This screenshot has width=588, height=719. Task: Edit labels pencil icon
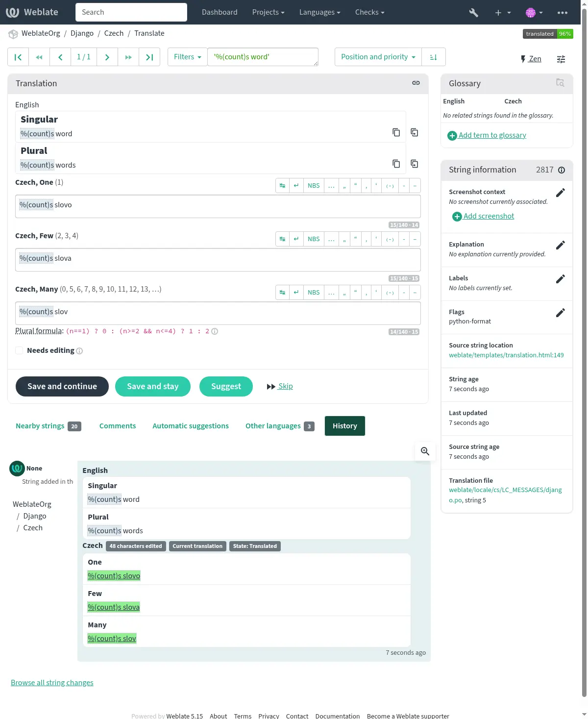click(x=561, y=279)
